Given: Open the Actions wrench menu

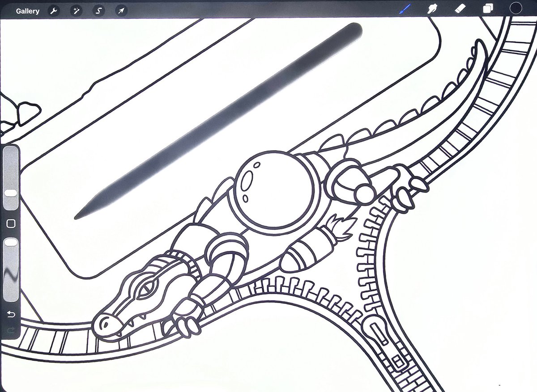Looking at the screenshot, I should point(54,11).
